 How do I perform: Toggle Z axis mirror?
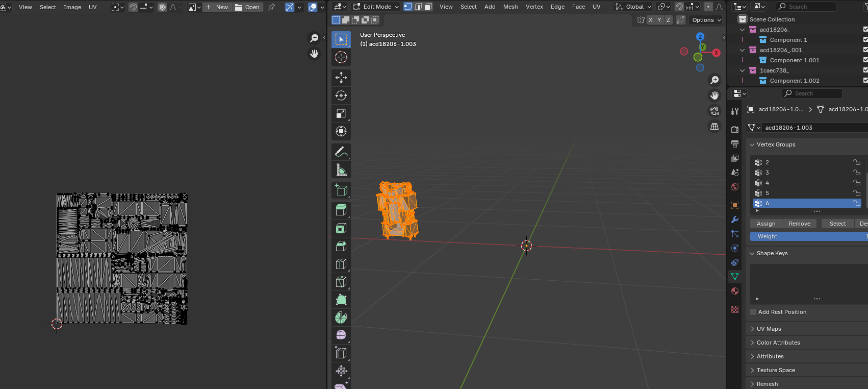point(668,20)
